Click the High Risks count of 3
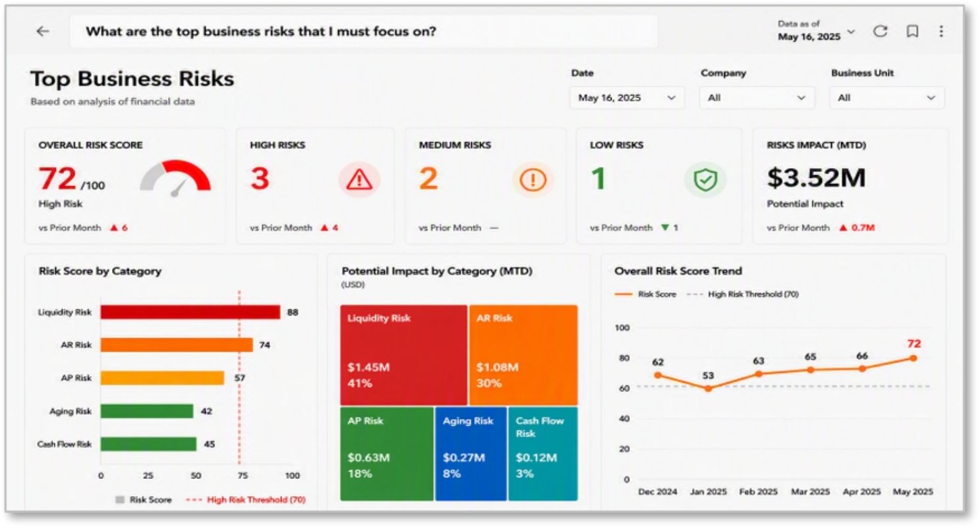980x527 pixels. [x=260, y=179]
